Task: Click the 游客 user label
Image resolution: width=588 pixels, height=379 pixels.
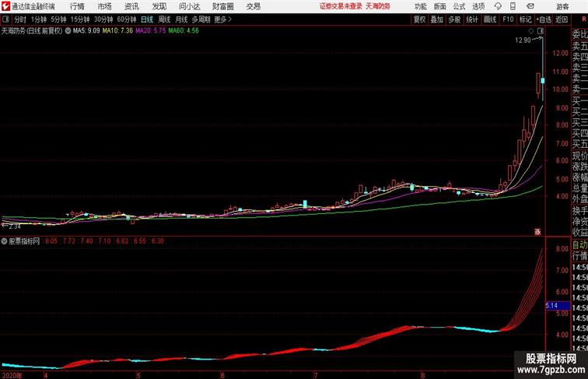Action: 562,6
